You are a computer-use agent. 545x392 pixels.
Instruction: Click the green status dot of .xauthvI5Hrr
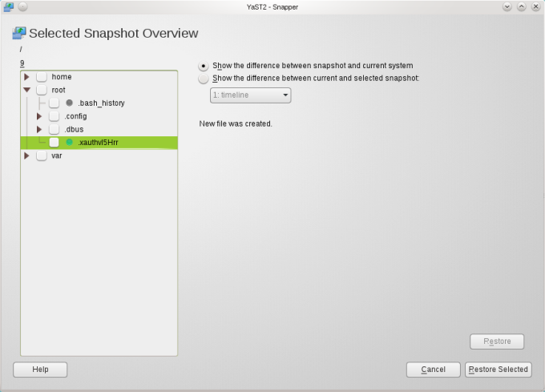(69, 142)
